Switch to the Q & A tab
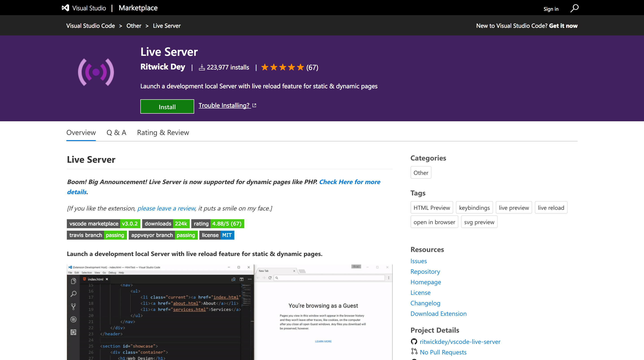 (x=116, y=132)
